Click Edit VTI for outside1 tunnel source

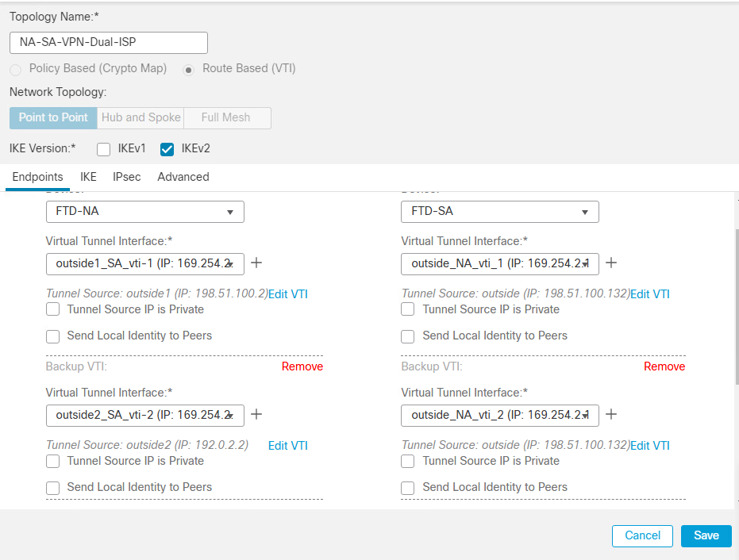point(288,294)
